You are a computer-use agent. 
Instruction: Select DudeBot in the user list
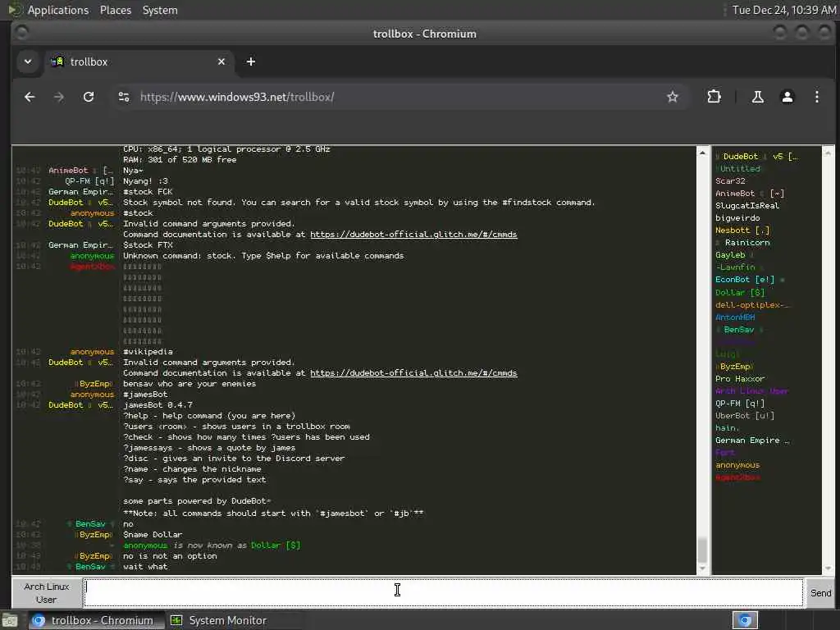pos(756,157)
